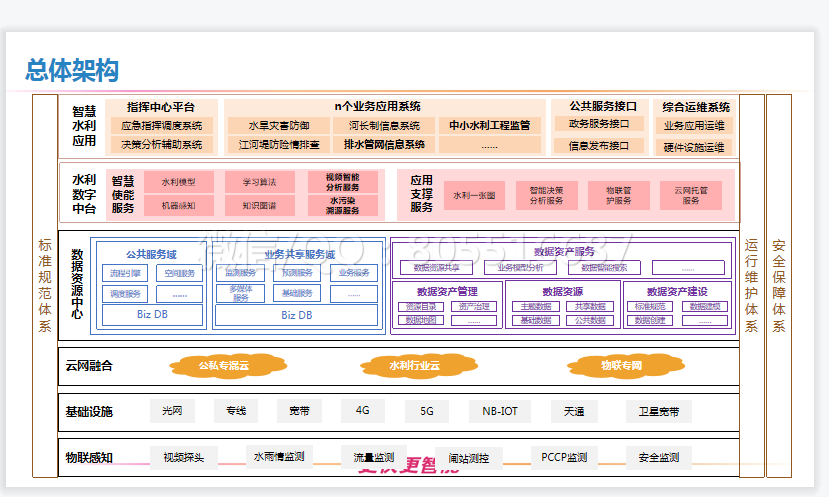Click the 公私专混云 cloud shape
The width and height of the screenshot is (829, 497).
[227, 366]
